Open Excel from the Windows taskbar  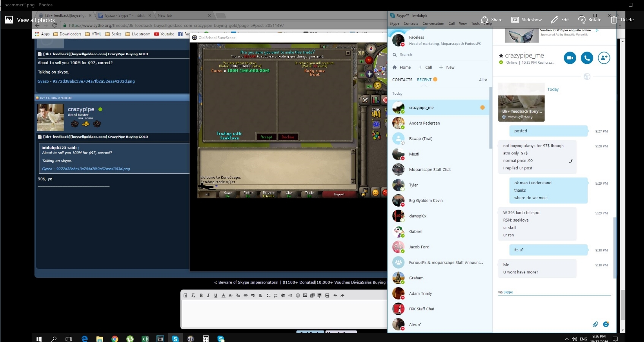coord(145,339)
